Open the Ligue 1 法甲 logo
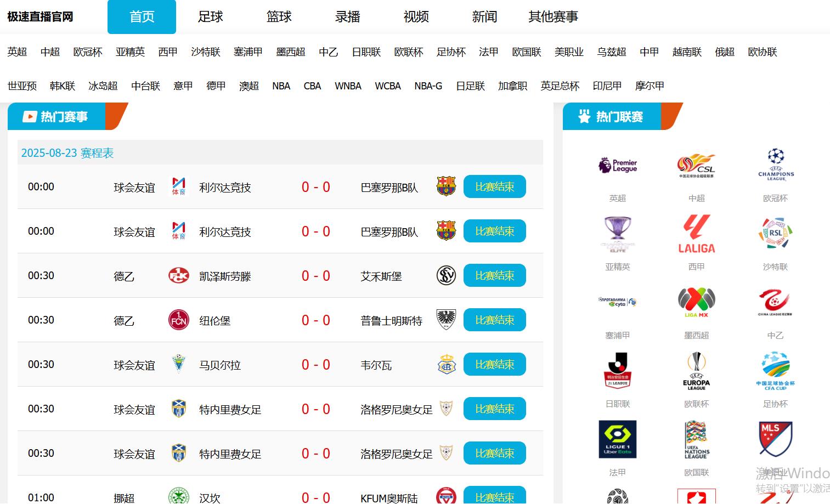Image resolution: width=830 pixels, height=504 pixels. click(x=617, y=439)
